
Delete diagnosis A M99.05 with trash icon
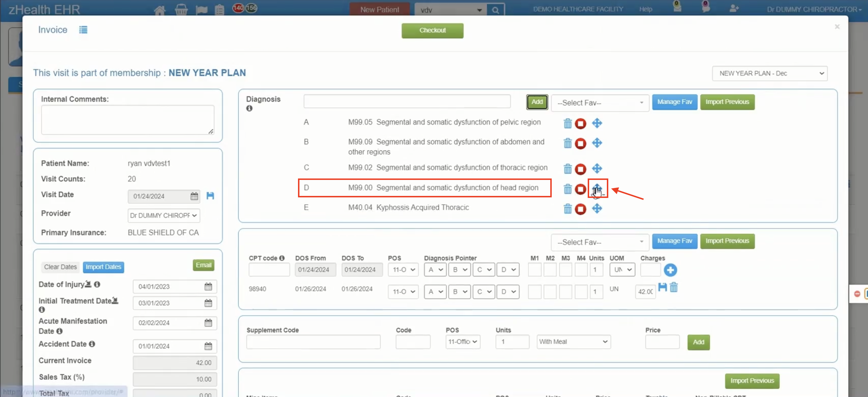pos(568,124)
